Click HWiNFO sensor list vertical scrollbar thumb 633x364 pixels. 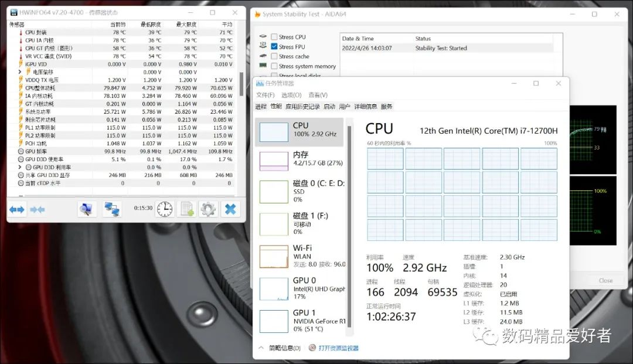(x=241, y=84)
